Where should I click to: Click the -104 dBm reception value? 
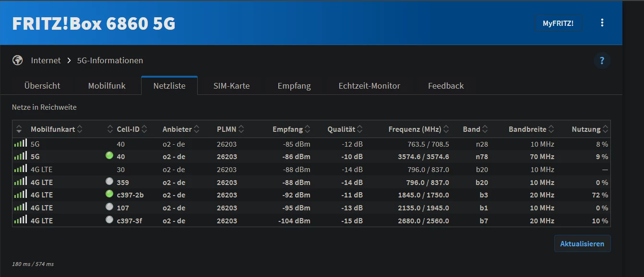(x=294, y=220)
